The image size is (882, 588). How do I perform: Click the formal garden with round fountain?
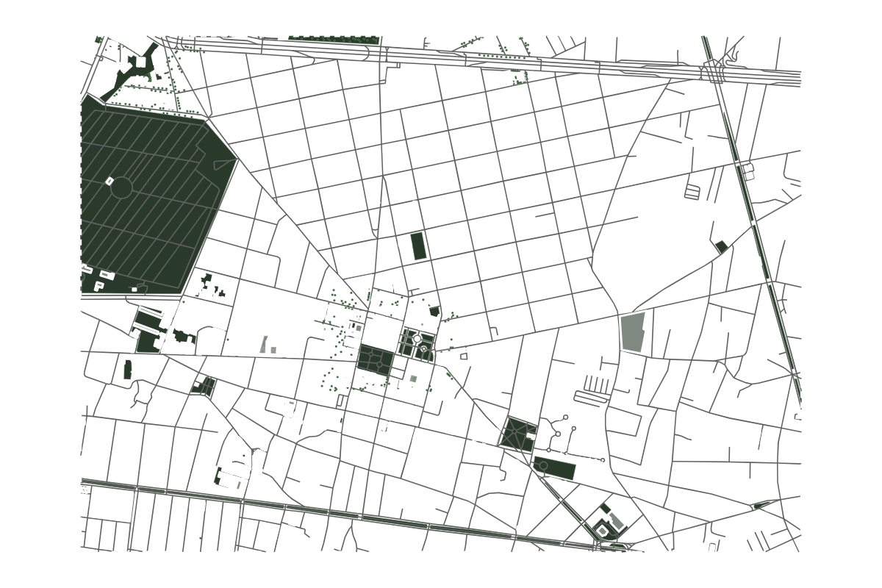coord(417,344)
